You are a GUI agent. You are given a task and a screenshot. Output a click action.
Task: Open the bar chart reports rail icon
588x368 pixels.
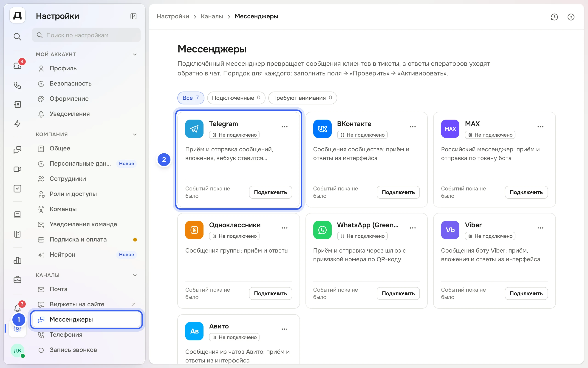17,260
